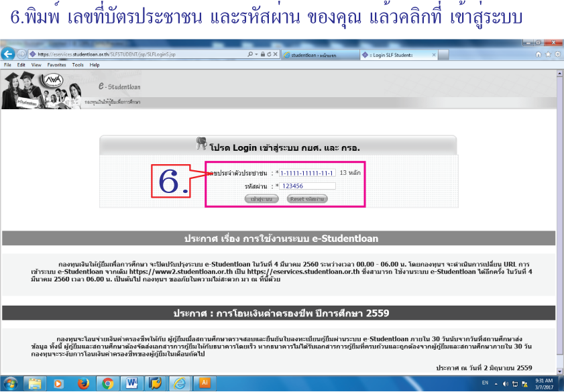
Task: Click the magnifier search icon in address bar
Action: click(250, 54)
